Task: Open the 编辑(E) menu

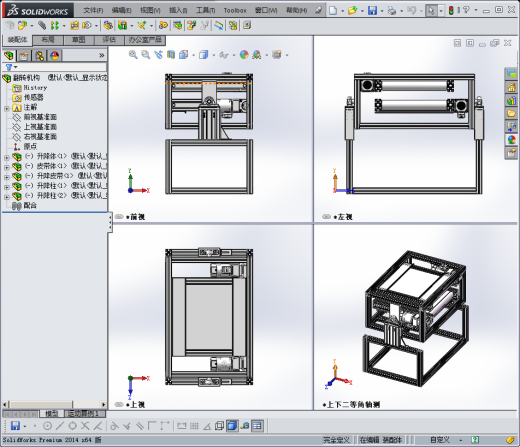Action: coord(121,10)
